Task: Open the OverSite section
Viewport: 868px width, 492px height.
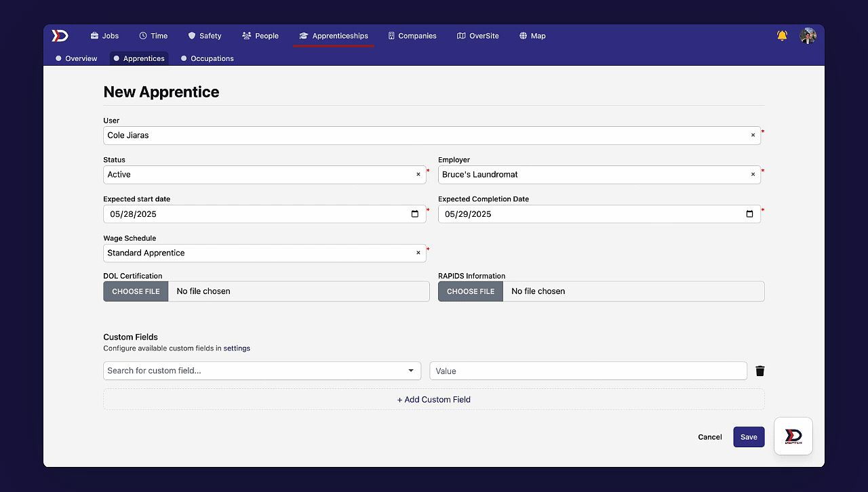Action: [x=478, y=36]
